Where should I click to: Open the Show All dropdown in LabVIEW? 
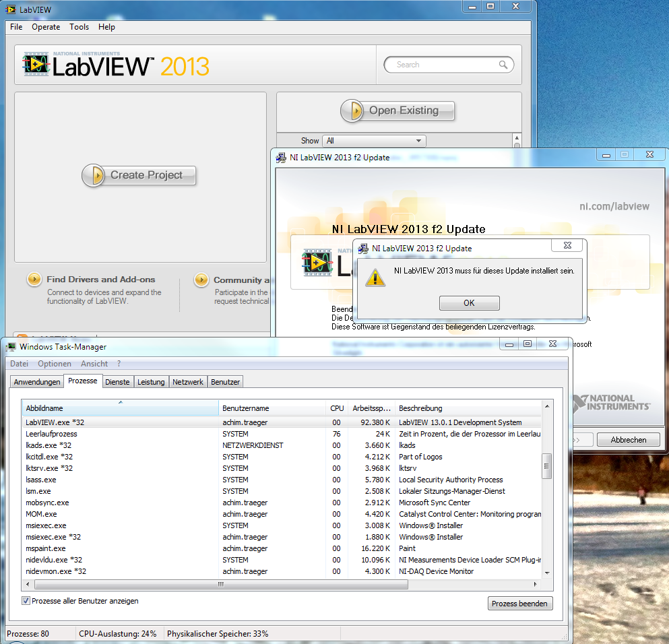pos(374,141)
